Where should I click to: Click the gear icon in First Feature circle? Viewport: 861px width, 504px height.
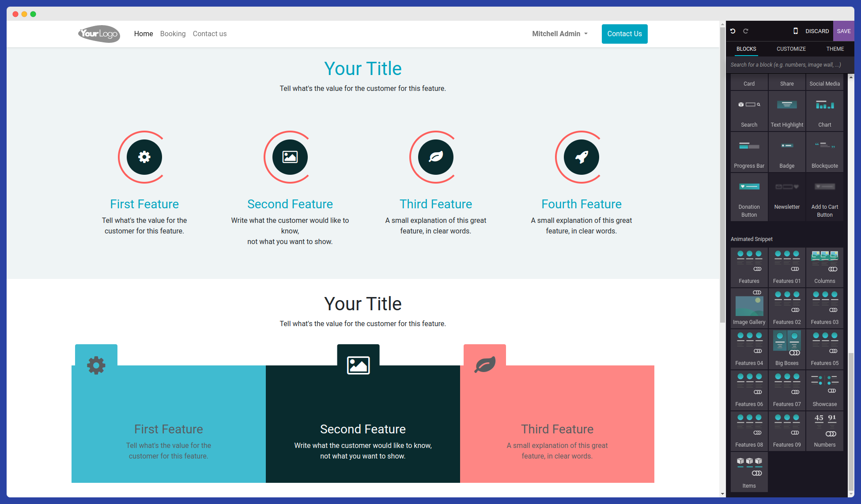click(144, 157)
